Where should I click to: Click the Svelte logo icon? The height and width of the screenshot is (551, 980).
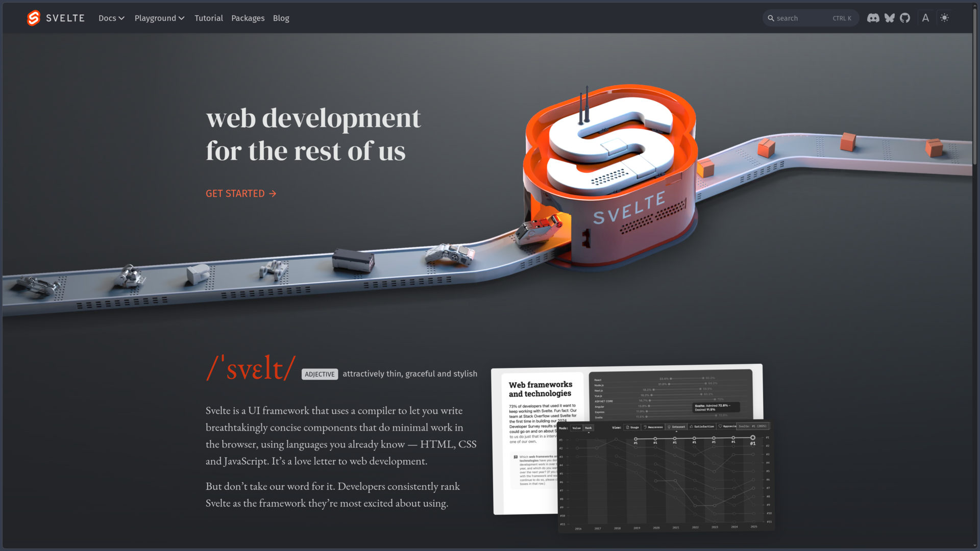(34, 18)
